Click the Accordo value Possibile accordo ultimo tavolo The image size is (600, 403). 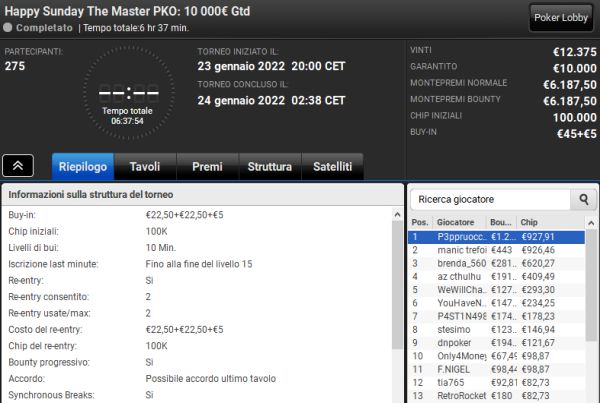pyautogui.click(x=210, y=379)
